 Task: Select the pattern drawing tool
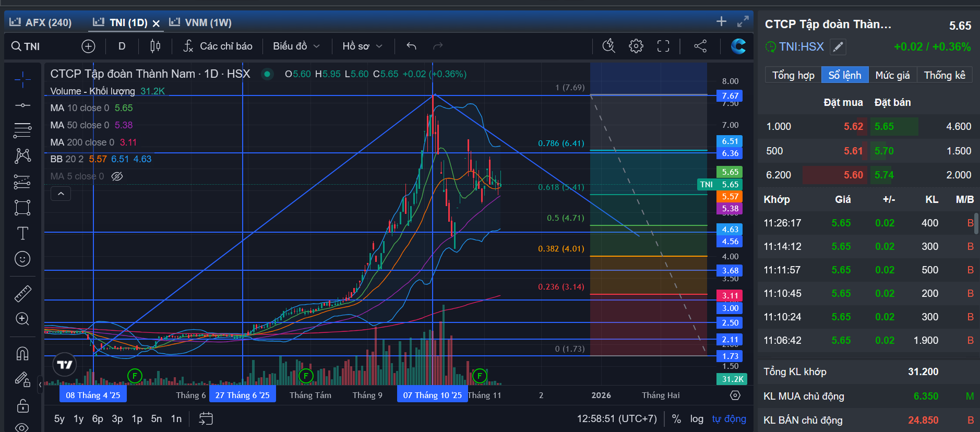22,156
